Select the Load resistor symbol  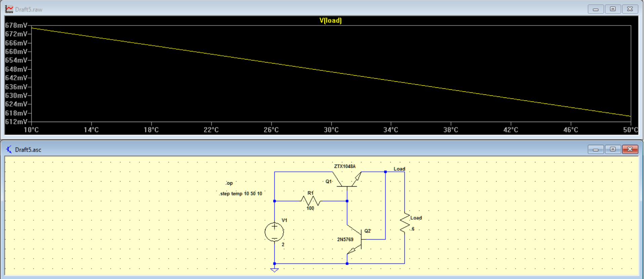[x=405, y=223]
